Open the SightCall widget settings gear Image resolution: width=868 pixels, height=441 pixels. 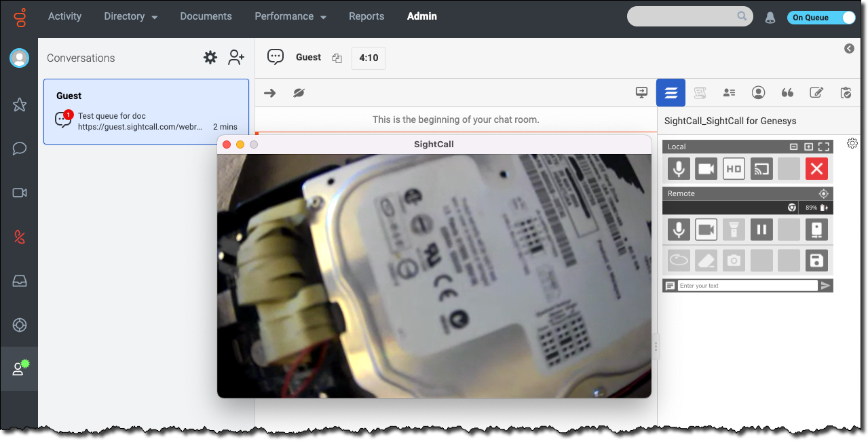[852, 143]
